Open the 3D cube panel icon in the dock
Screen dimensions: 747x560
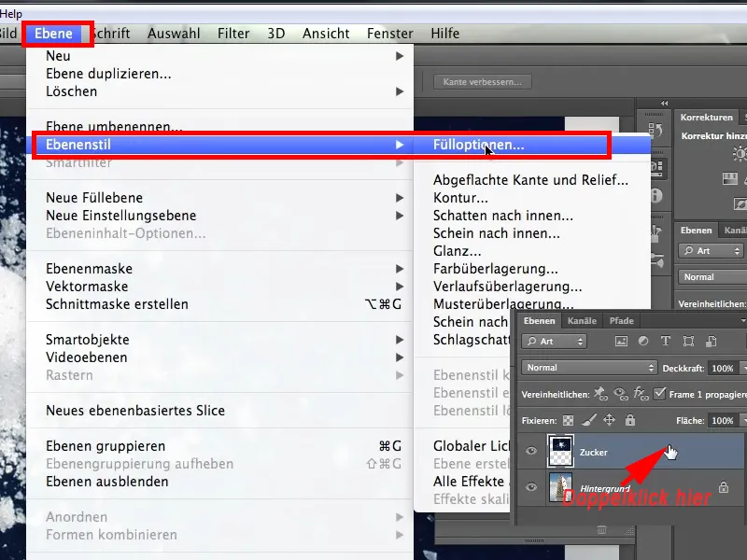pyautogui.click(x=656, y=168)
